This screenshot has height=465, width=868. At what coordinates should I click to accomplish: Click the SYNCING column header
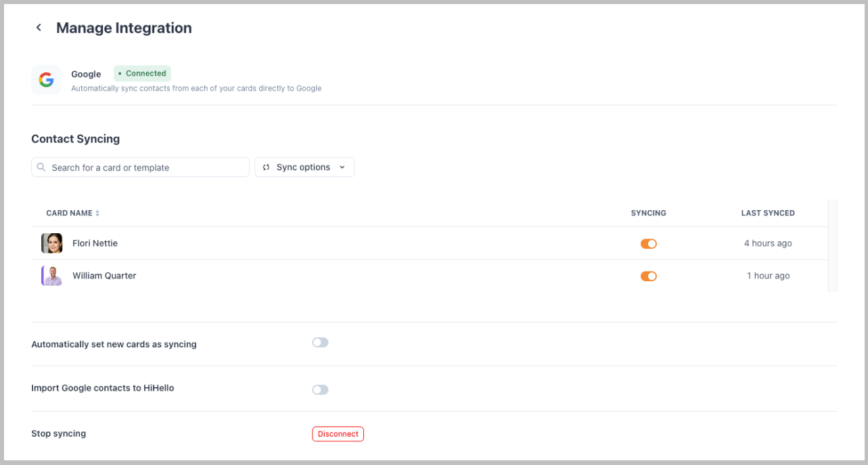coord(648,213)
